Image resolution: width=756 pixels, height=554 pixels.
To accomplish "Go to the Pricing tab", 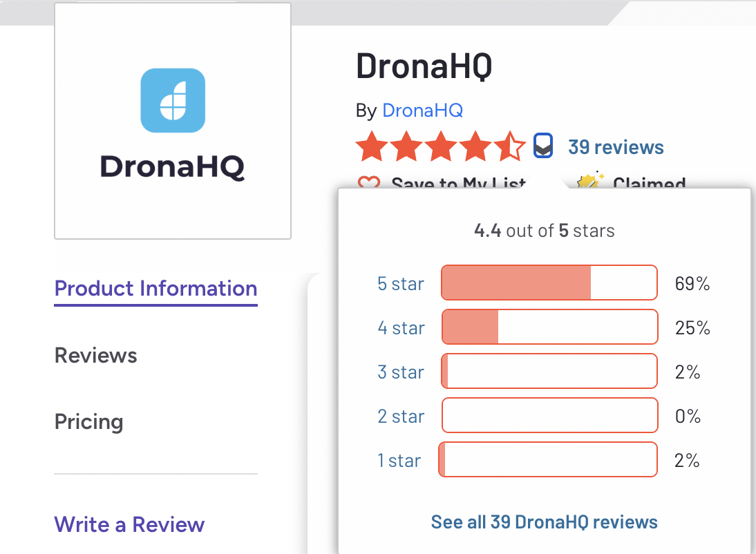I will coord(88,421).
